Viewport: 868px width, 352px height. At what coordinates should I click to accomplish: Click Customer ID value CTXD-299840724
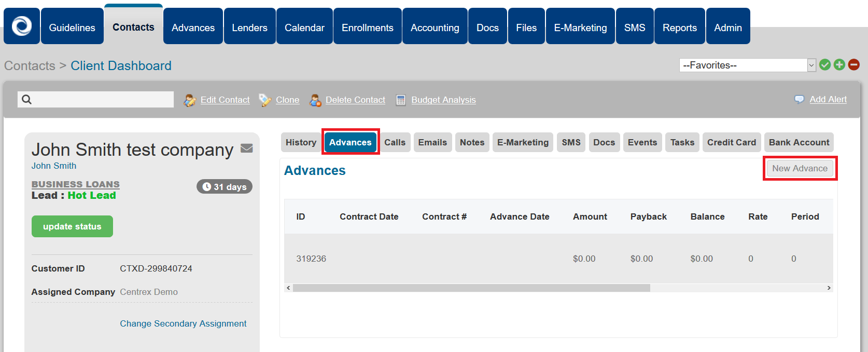coord(156,268)
